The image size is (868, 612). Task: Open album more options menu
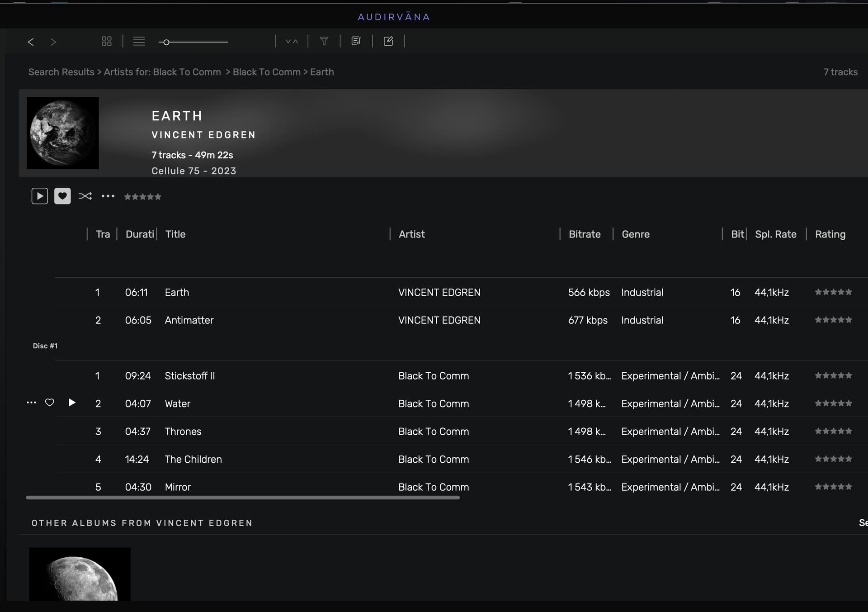pyautogui.click(x=108, y=196)
